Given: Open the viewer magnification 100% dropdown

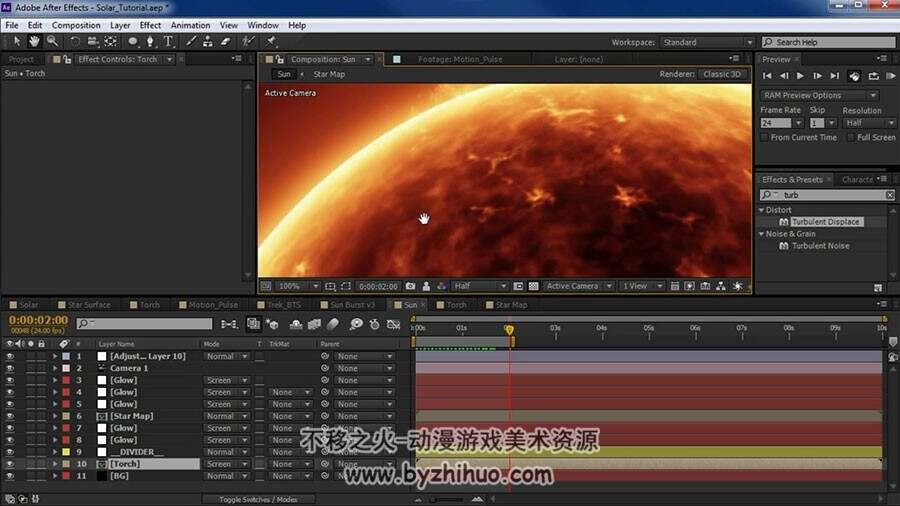Looking at the screenshot, I should click(298, 286).
